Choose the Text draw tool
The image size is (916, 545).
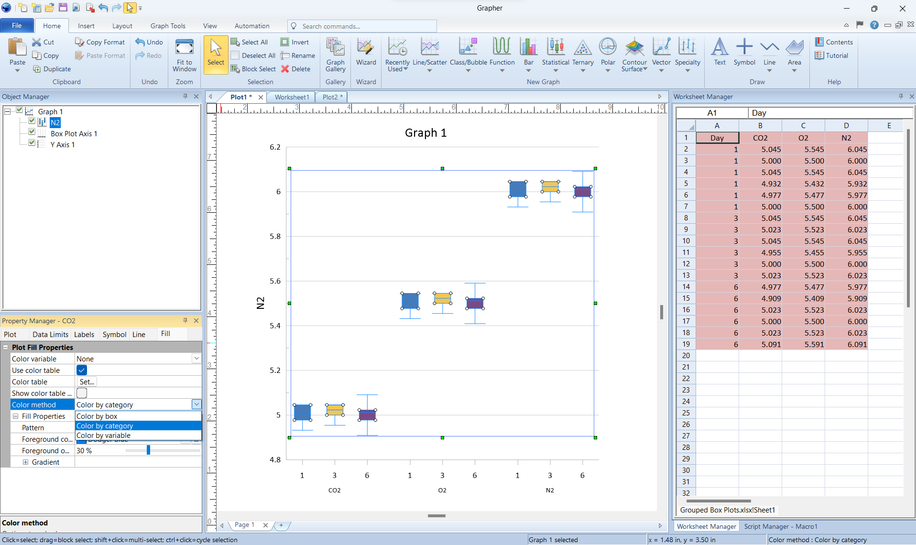(719, 52)
